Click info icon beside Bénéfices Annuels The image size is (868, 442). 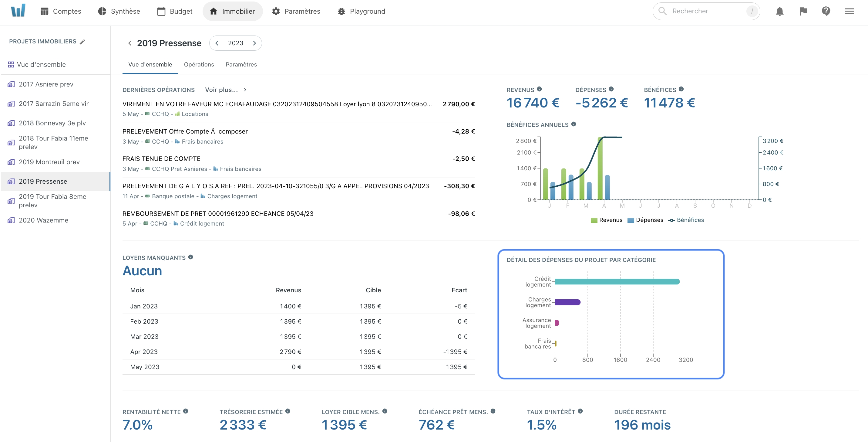pos(574,124)
